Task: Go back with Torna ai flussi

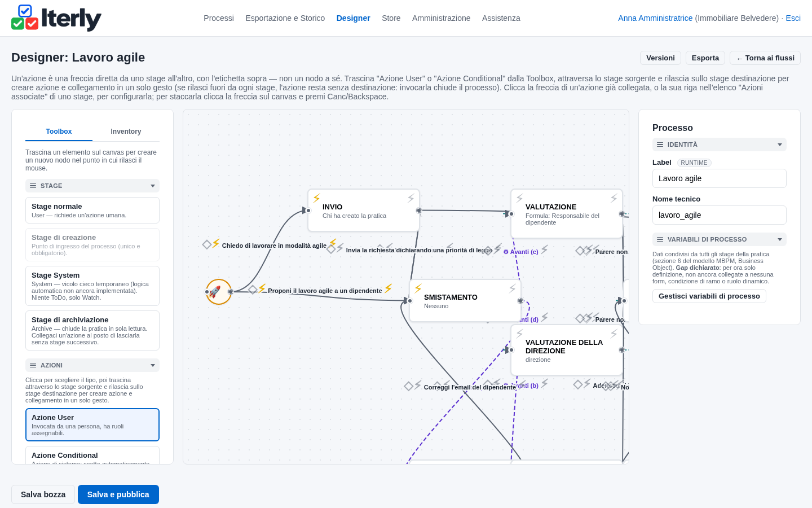Action: coord(765,58)
